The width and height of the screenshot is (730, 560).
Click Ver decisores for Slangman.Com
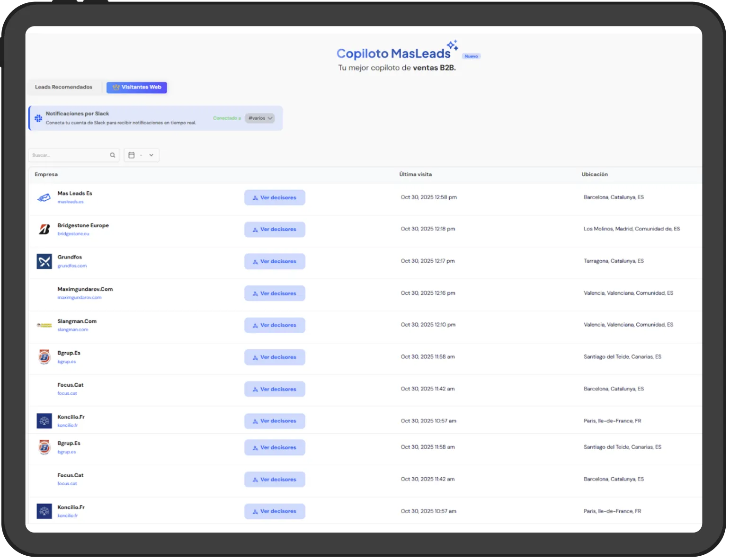[275, 325]
